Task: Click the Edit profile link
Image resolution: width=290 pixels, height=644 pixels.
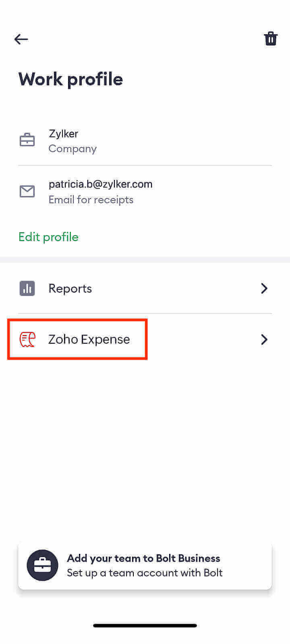Action: [48, 237]
